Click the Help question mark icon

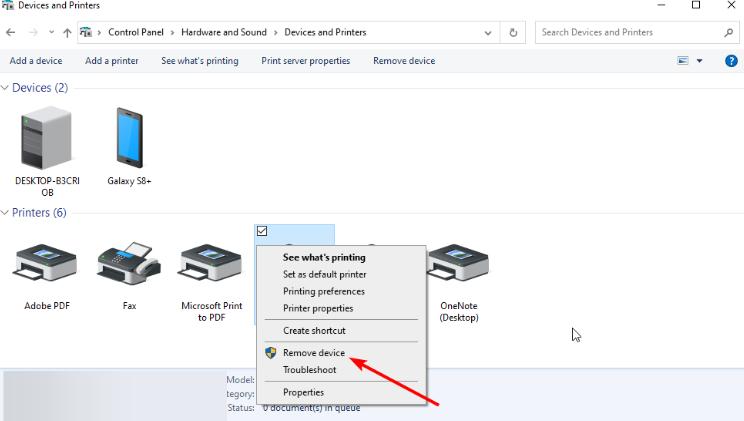tap(731, 61)
